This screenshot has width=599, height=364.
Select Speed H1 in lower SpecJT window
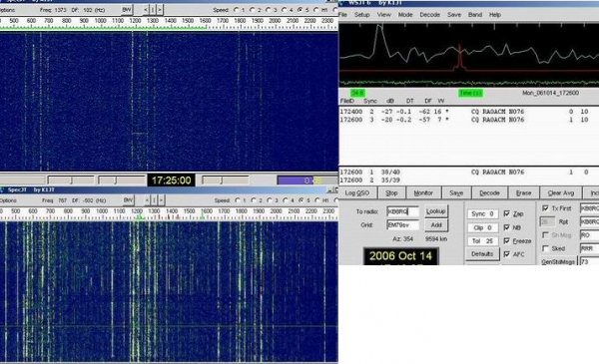click(317, 199)
